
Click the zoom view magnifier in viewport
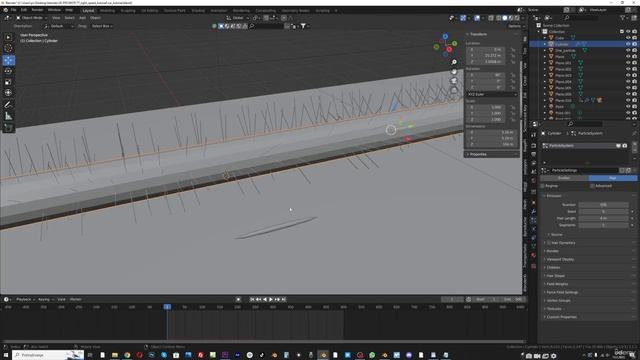454,62
